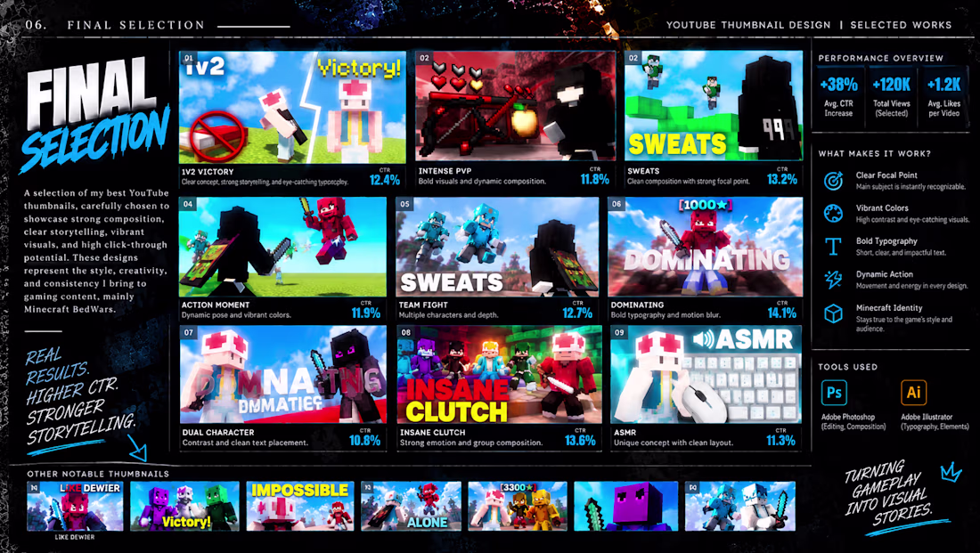Click the big 'FINAL SELECTION' title graphic
Viewport: 980px width, 553px height.
point(95,114)
